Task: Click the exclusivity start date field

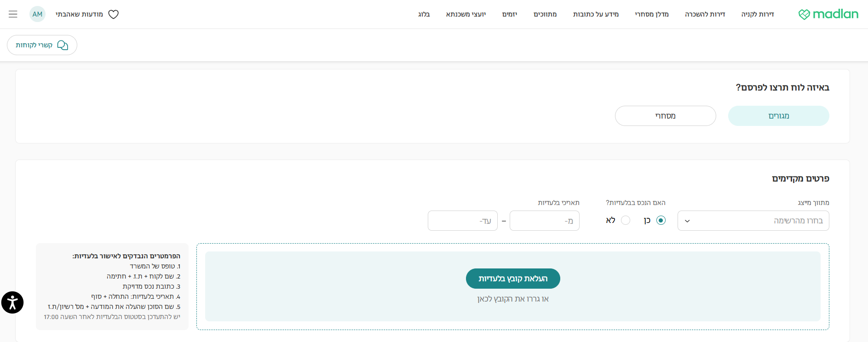Action: point(544,221)
